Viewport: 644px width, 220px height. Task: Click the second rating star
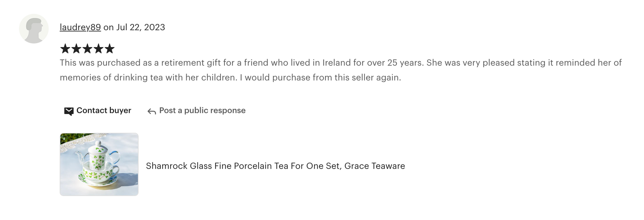[x=76, y=49]
